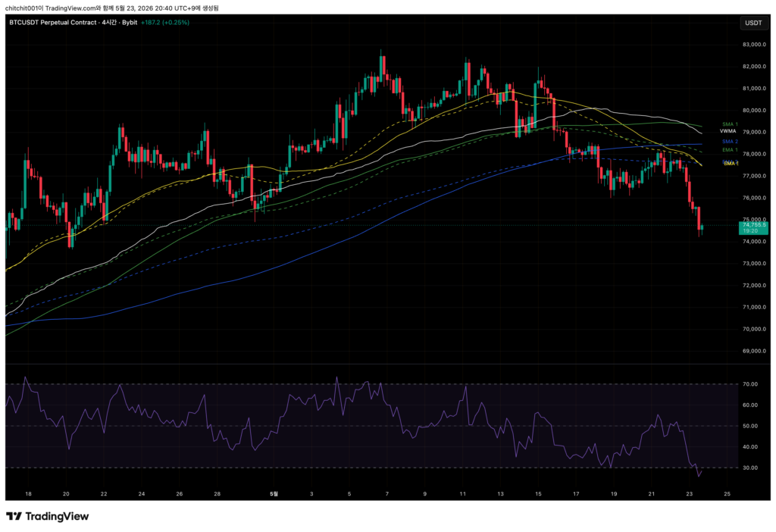Image resolution: width=776 pixels, height=532 pixels.
Task: Click the RSI 70.00 level label
Action: 749,384
